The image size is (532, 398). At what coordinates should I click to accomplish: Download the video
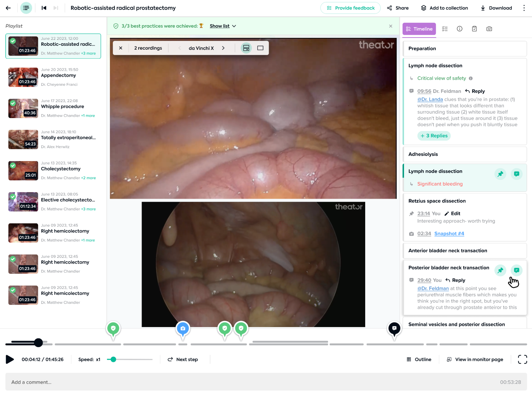tap(496, 8)
